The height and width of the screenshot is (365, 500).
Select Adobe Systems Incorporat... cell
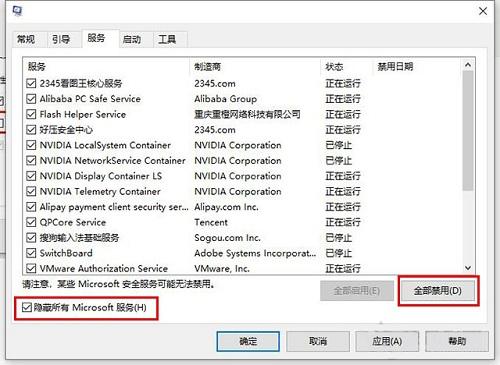(255, 253)
